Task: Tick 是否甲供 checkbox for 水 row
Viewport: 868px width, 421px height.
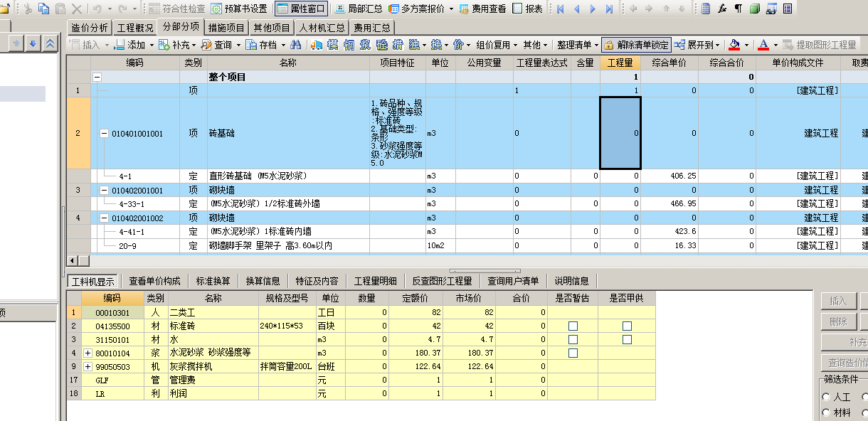Action: click(627, 339)
